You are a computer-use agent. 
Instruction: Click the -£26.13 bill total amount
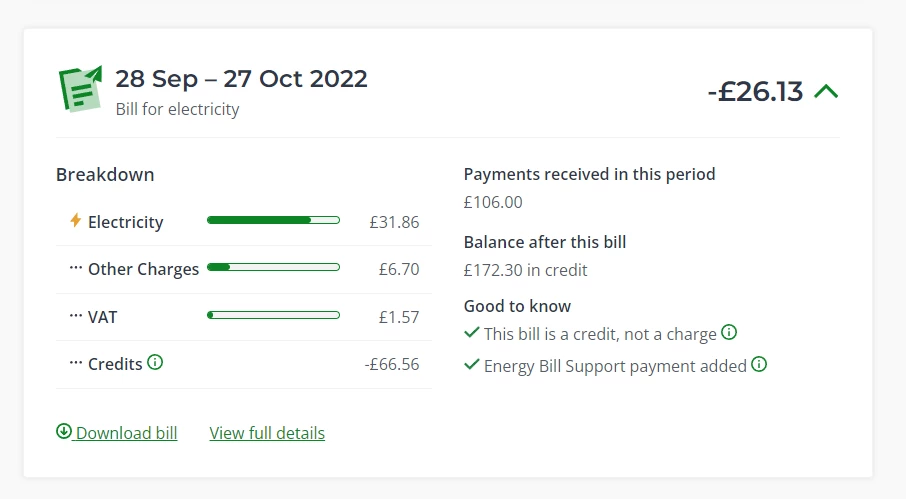[755, 91]
